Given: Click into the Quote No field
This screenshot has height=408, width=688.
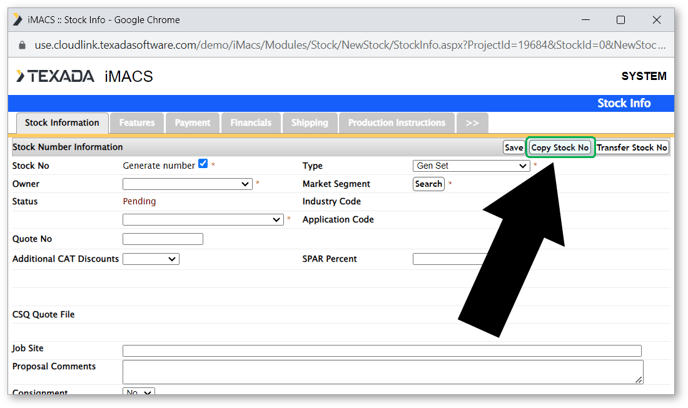Looking at the screenshot, I should [x=162, y=239].
